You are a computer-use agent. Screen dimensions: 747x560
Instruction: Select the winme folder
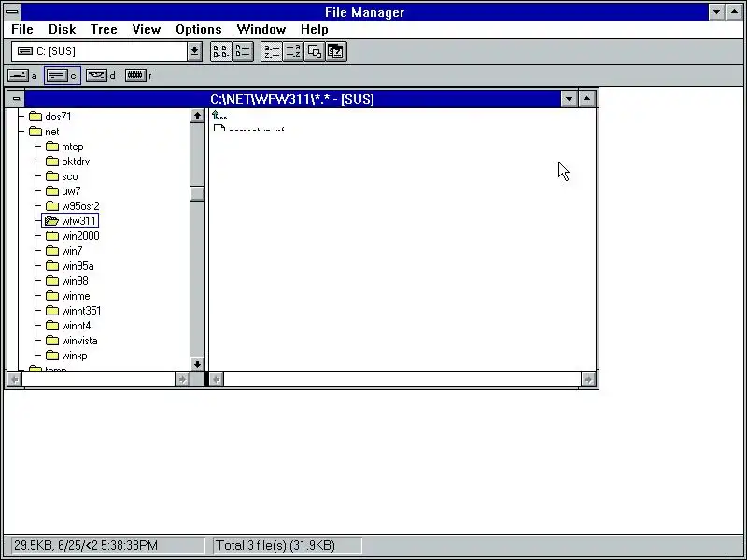point(67,296)
